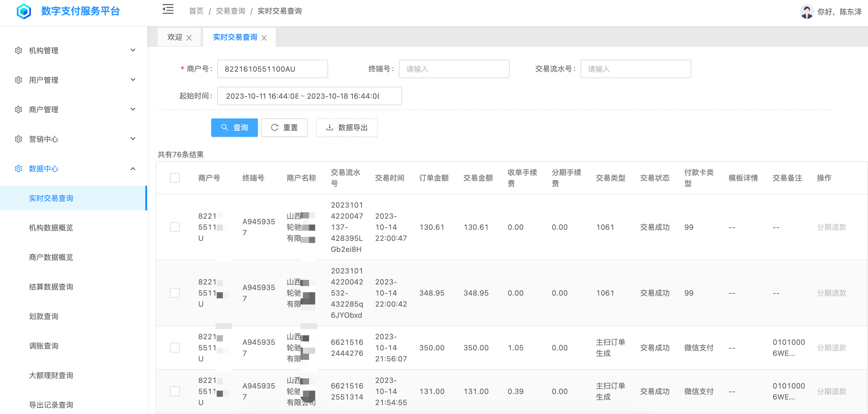Open 结算数据查询 in the sidebar

51,287
